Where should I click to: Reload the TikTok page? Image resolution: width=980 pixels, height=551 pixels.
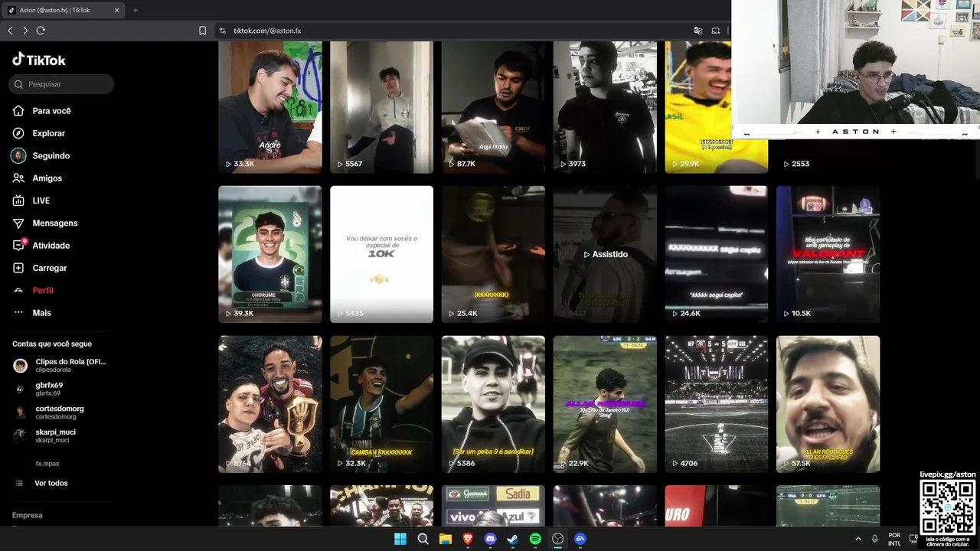(x=41, y=31)
